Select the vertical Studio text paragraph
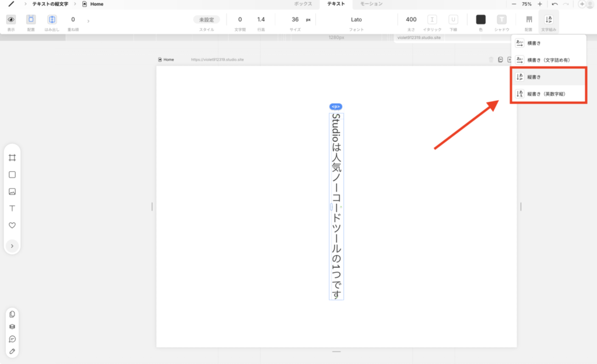This screenshot has width=597, height=364. (336, 207)
